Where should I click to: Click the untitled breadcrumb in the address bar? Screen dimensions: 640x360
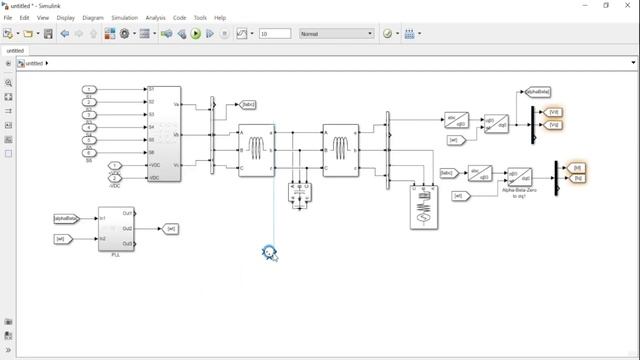coord(34,63)
